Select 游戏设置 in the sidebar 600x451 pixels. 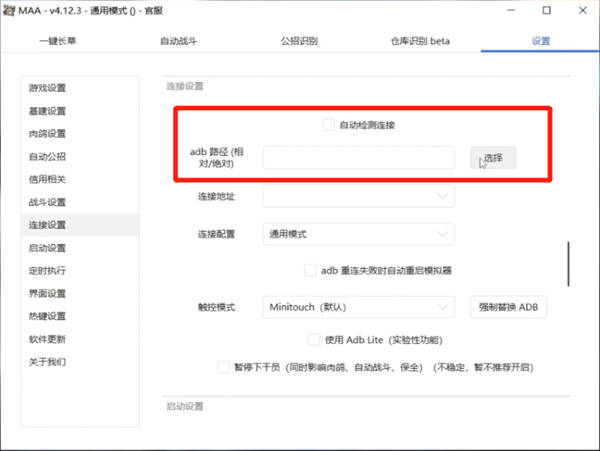click(x=48, y=88)
